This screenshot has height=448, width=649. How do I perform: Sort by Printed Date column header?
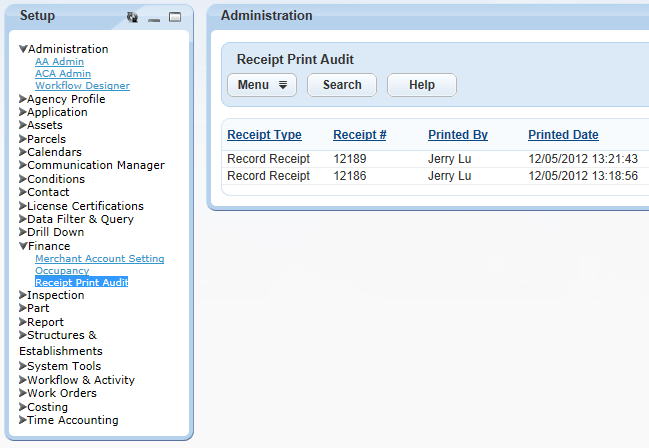click(x=563, y=135)
